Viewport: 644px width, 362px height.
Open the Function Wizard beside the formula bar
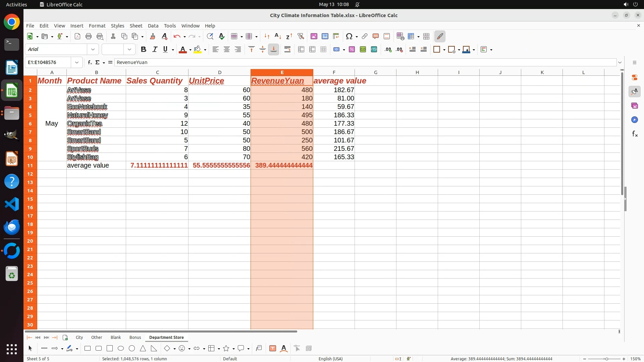point(90,62)
